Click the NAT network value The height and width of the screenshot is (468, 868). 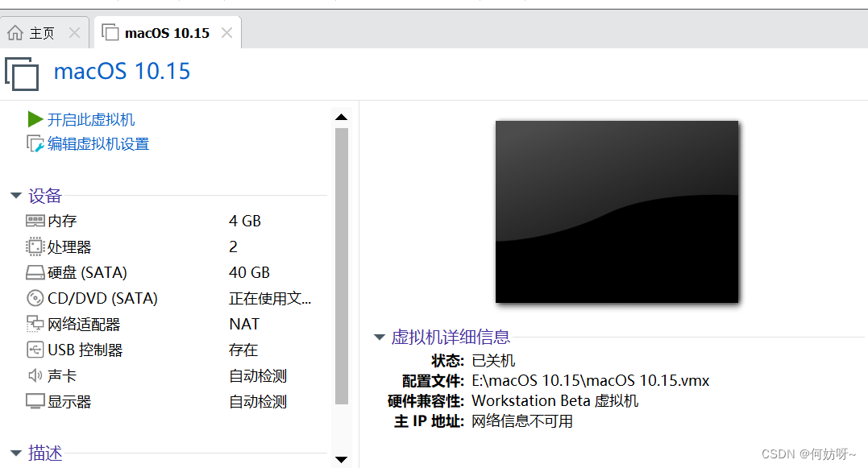(x=244, y=324)
